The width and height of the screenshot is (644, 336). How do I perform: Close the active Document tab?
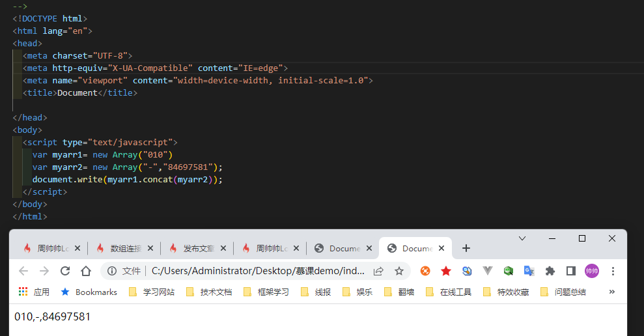coord(441,248)
